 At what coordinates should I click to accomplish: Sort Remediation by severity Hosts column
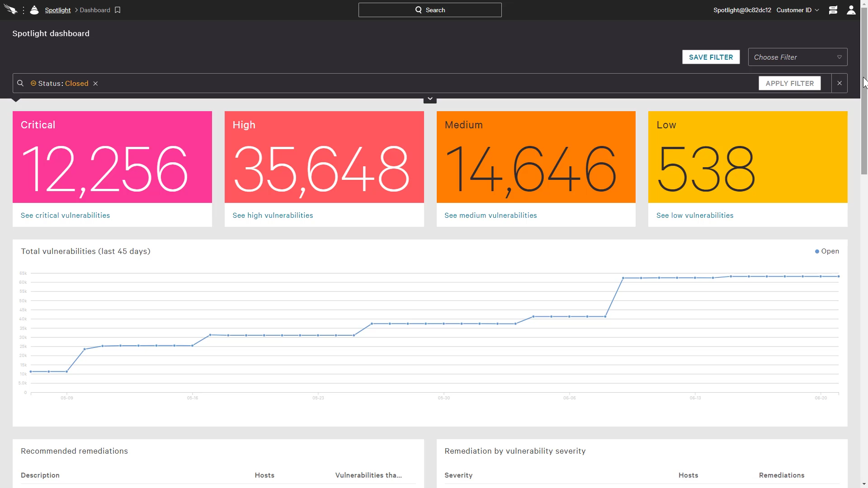point(688,475)
